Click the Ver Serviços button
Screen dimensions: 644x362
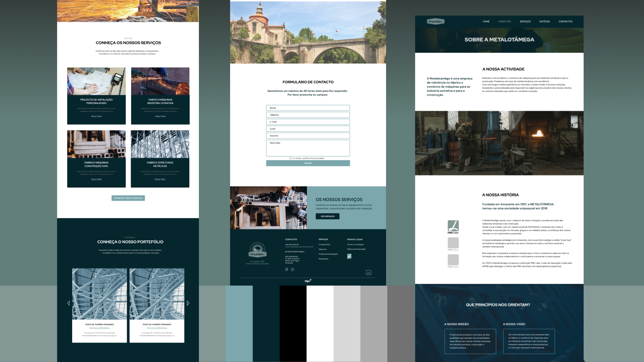click(327, 217)
